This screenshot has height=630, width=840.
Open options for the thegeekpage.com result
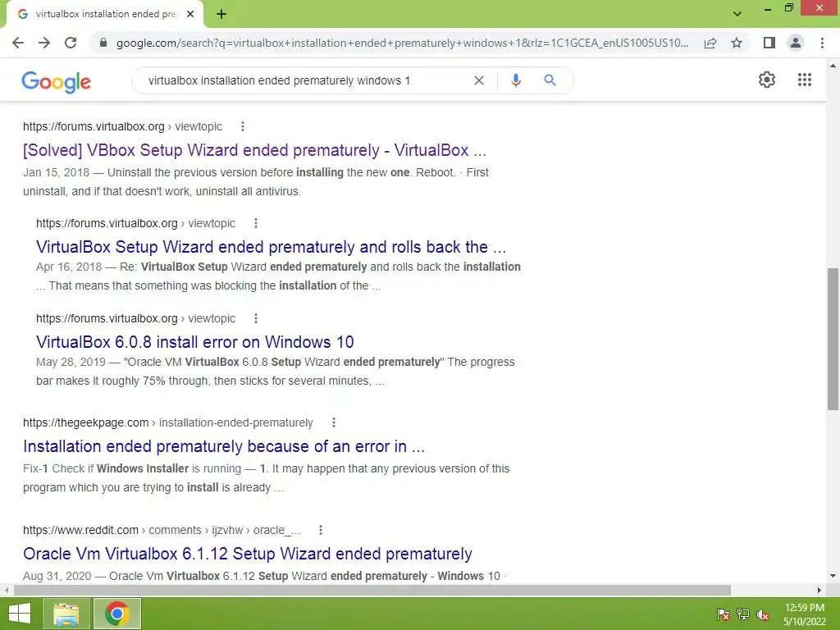point(334,422)
